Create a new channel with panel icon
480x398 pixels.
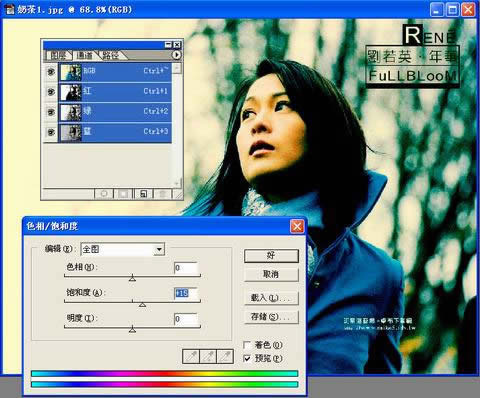(143, 194)
